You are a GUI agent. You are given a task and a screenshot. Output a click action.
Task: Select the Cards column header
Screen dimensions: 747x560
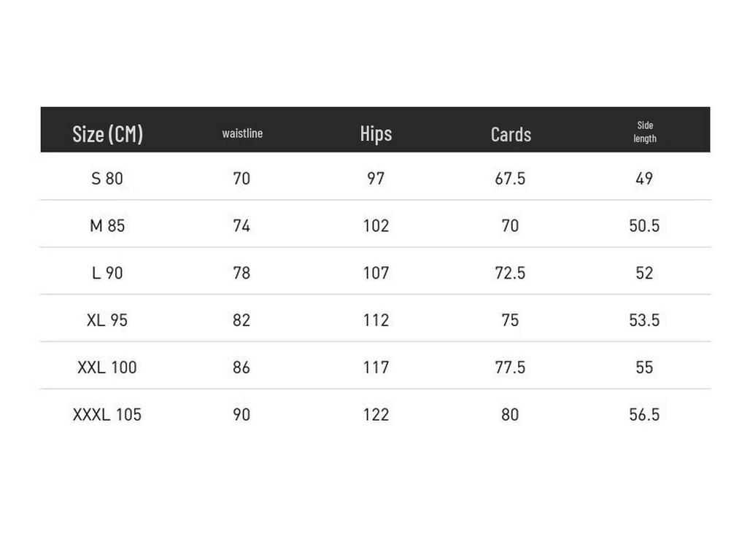click(x=511, y=134)
